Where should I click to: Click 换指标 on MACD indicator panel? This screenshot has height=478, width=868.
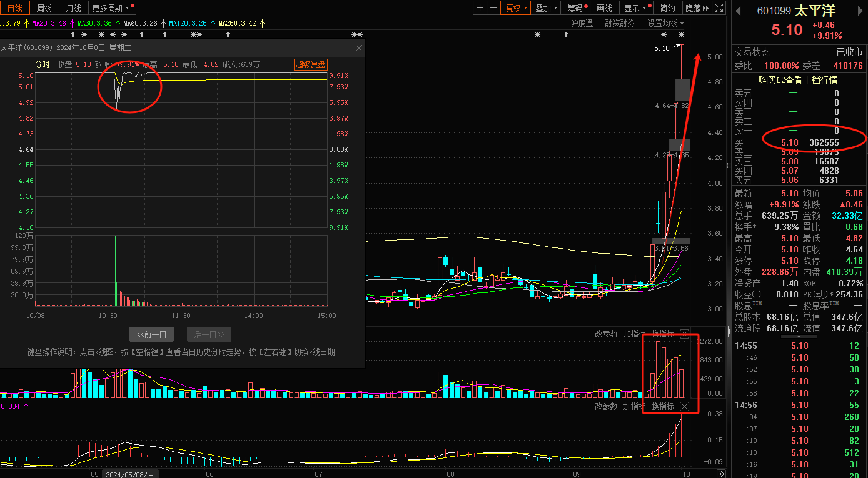[x=663, y=406]
